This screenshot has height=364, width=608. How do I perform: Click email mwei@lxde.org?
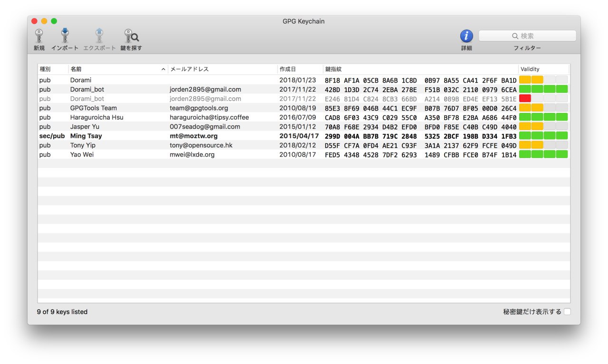(x=192, y=154)
